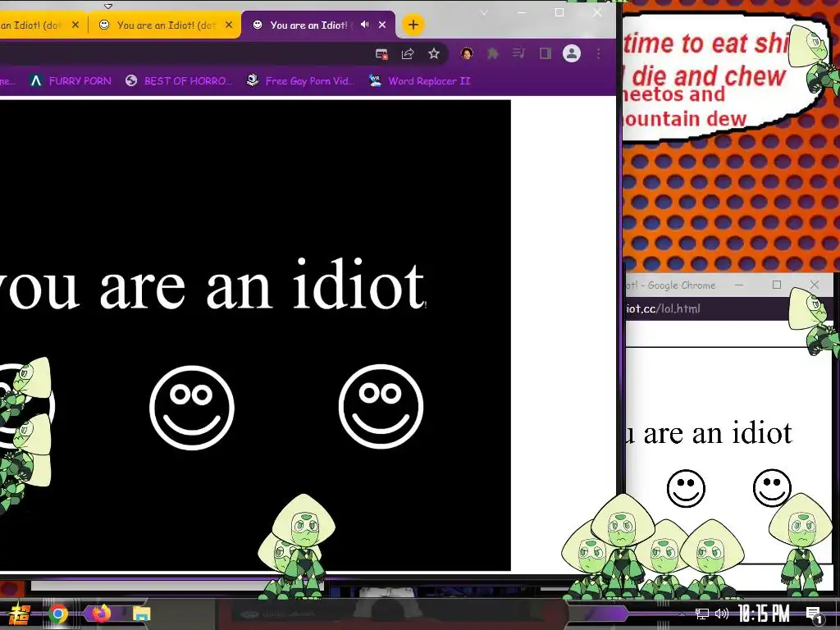This screenshot has width=840, height=630.
Task: Open the avatar extension icon
Action: click(467, 53)
